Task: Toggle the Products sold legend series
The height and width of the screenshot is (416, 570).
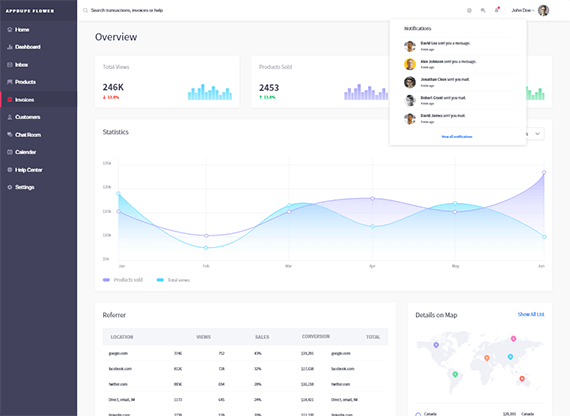Action: coord(123,280)
